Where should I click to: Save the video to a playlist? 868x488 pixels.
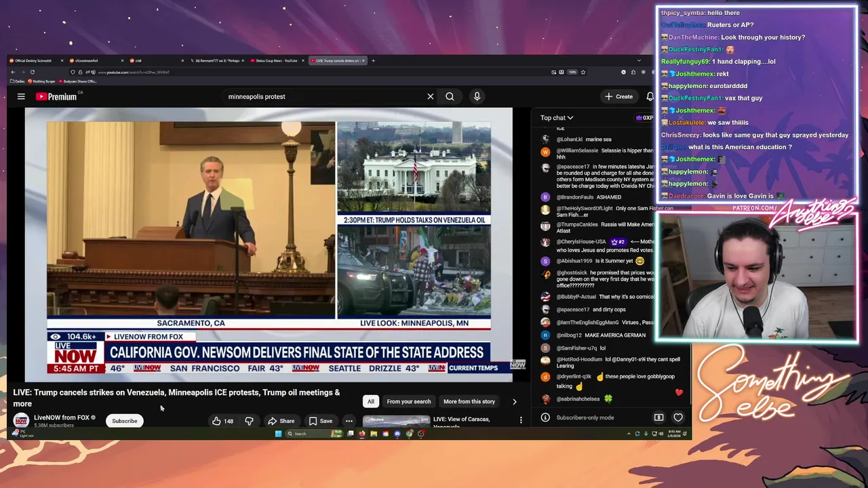321,421
